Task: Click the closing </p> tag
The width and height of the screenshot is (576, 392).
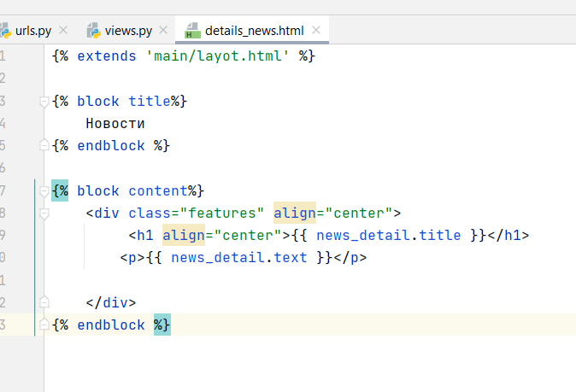Action: pos(350,258)
